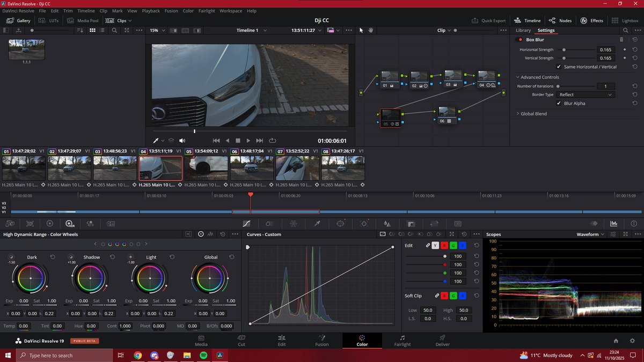
Task: Adjust the Vertical Strength slider
Action: coord(576,58)
